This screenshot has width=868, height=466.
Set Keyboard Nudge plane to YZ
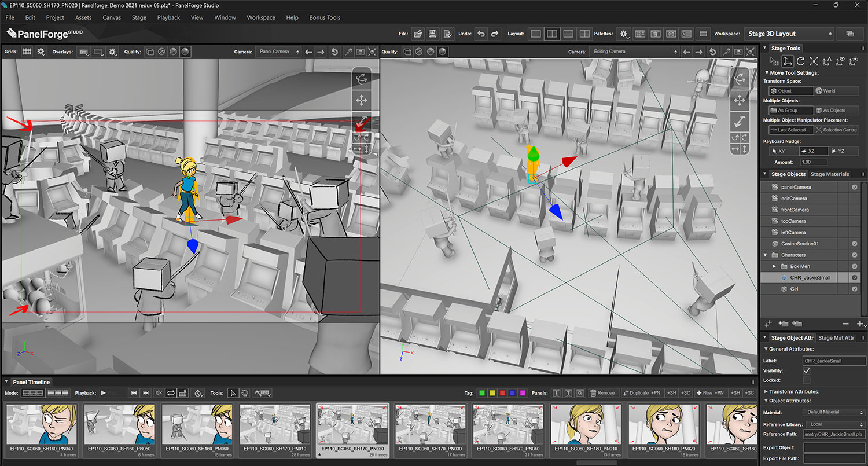pyautogui.click(x=844, y=151)
